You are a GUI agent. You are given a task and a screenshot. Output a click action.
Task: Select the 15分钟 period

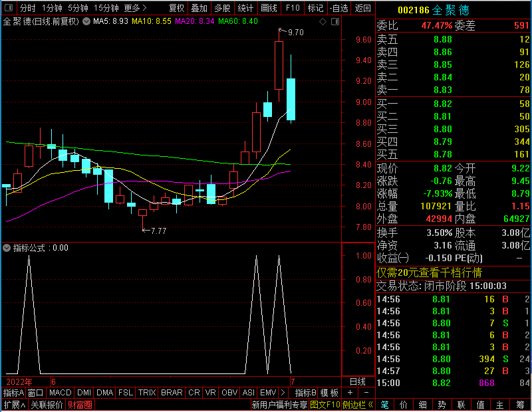(106, 8)
